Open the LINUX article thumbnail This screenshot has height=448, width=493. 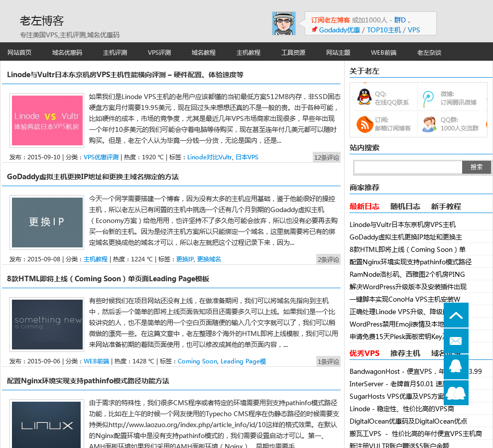(x=47, y=424)
